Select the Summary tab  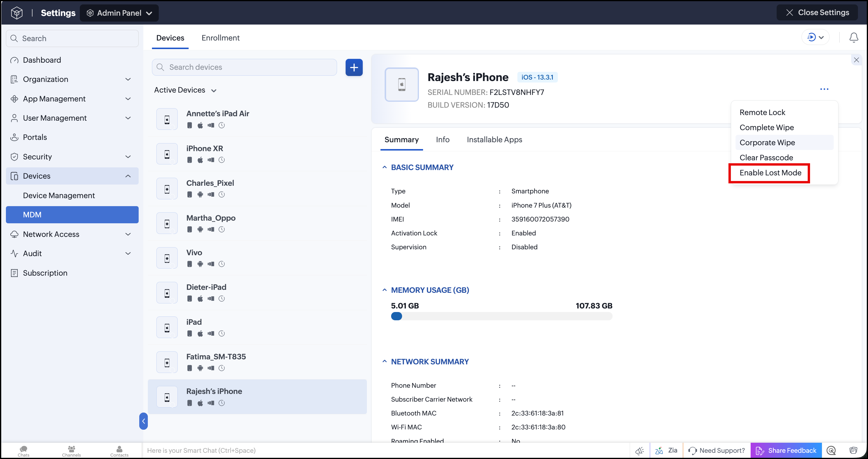click(x=401, y=140)
